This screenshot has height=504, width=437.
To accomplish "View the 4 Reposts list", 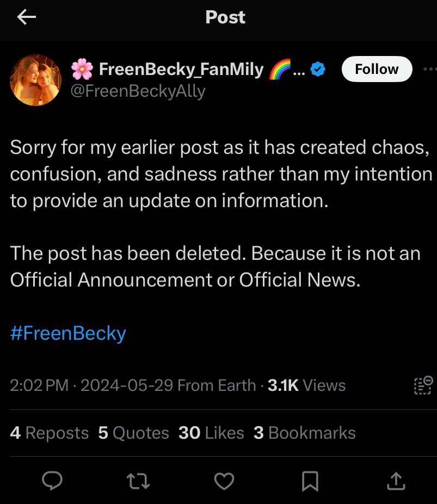I will tap(49, 433).
